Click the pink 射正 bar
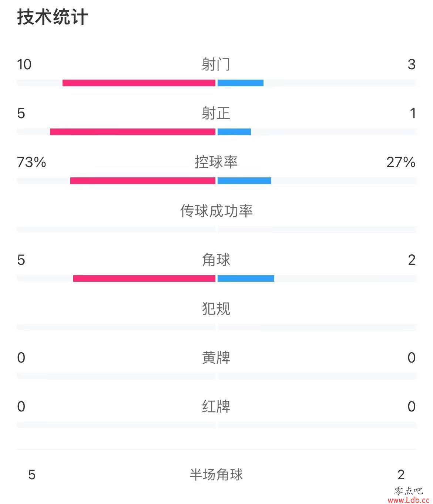 tap(132, 132)
